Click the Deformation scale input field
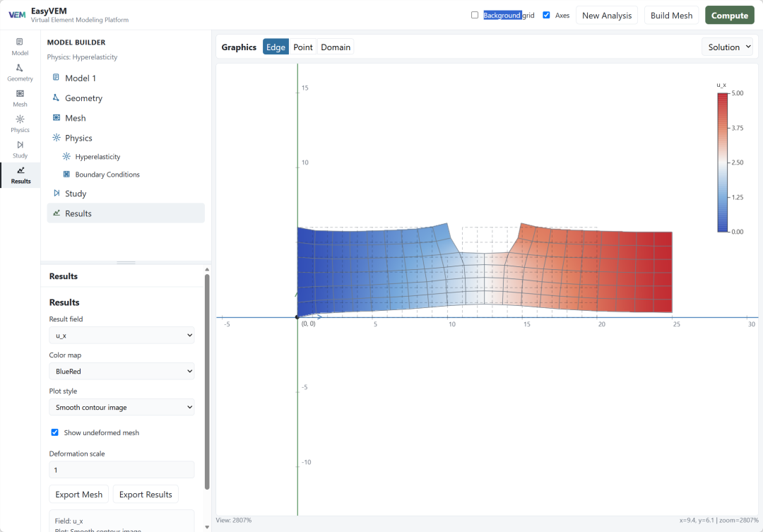 tap(122, 470)
